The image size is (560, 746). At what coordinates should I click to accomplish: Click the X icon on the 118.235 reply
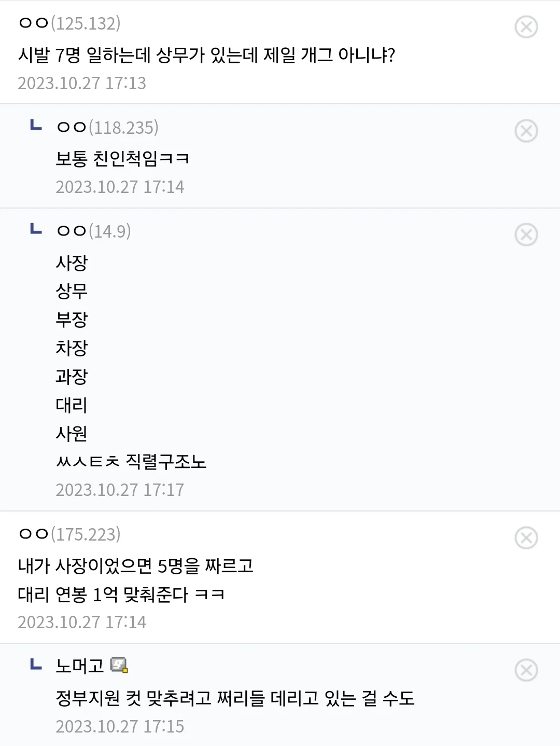(526, 131)
